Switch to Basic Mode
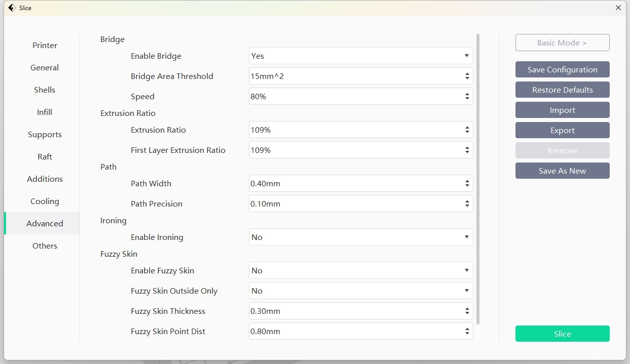This screenshot has height=364, width=630. pyautogui.click(x=562, y=43)
